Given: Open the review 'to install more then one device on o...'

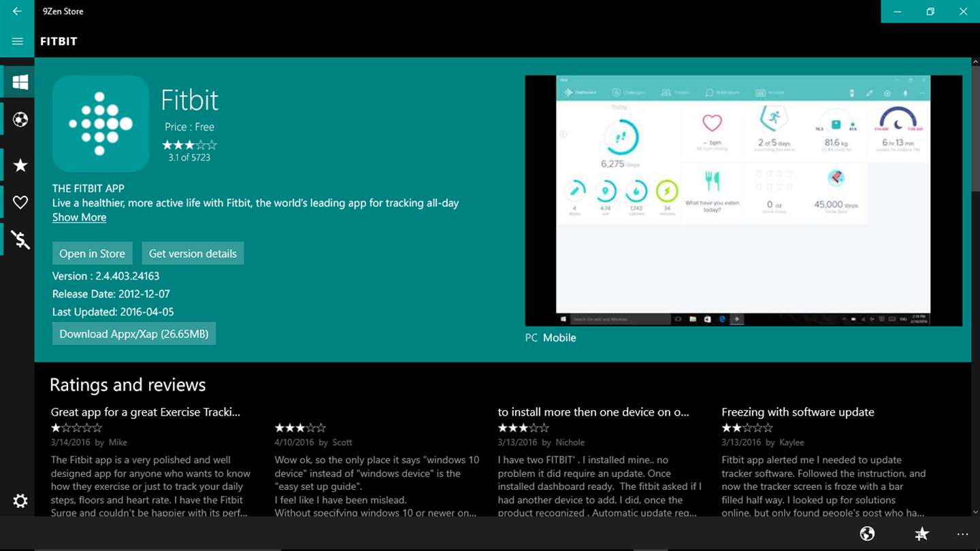Looking at the screenshot, I should (x=600, y=463).
